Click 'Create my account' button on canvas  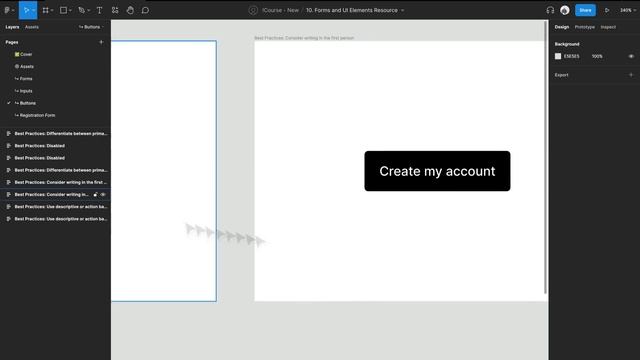(x=437, y=171)
